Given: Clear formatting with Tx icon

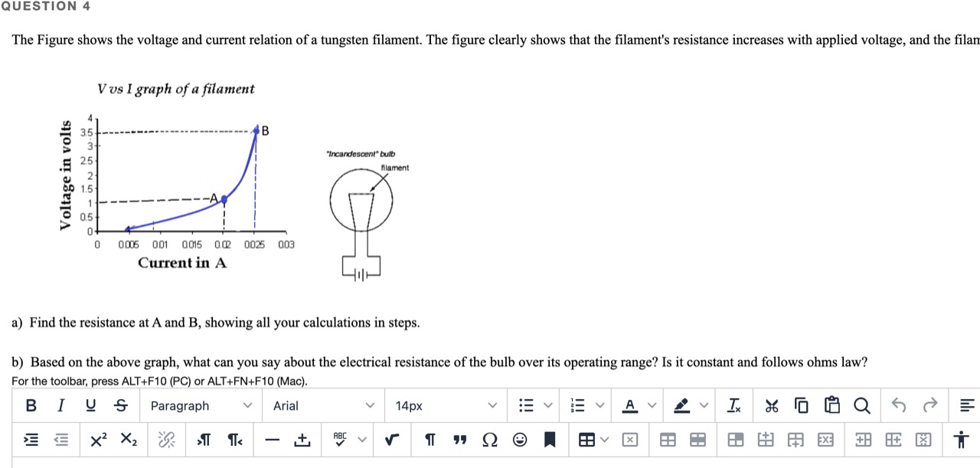Looking at the screenshot, I should [734, 405].
